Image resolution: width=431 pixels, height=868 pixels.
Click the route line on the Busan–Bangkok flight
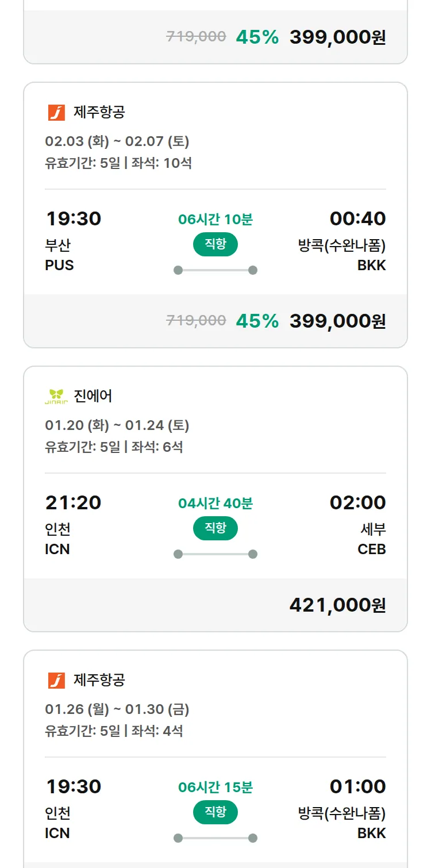(215, 270)
